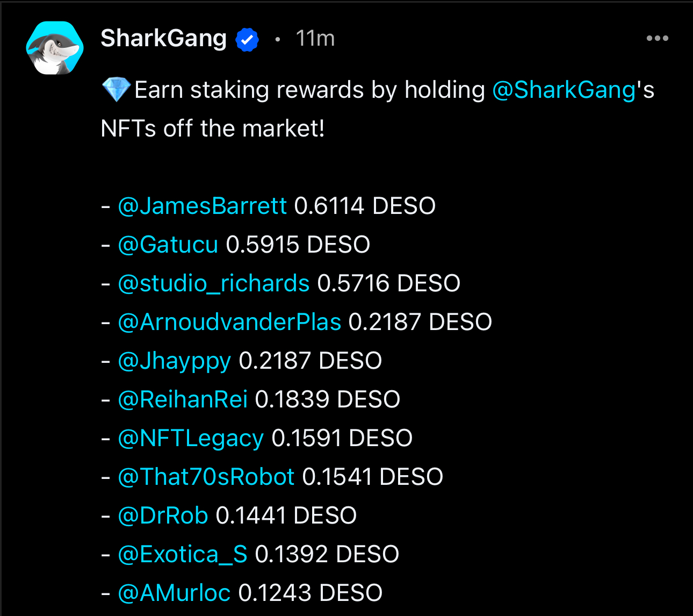
Task: Visit the @DrRob profile
Action: pos(163,515)
